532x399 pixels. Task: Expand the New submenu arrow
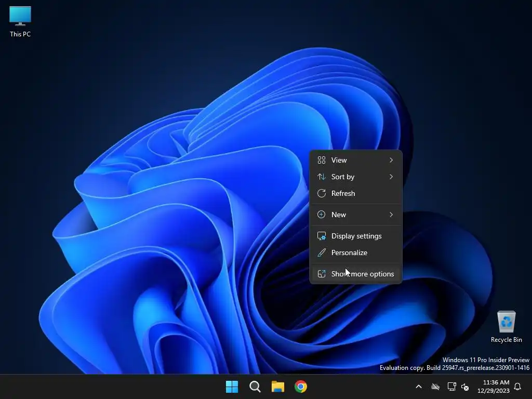click(391, 215)
